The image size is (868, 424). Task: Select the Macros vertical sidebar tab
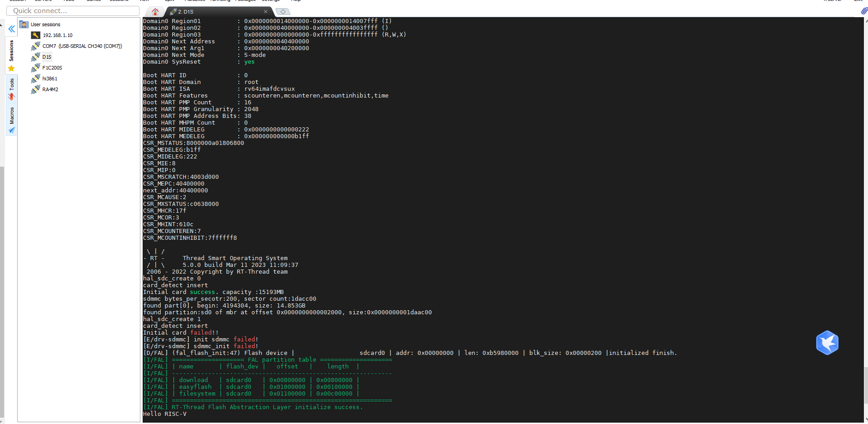pyautogui.click(x=12, y=120)
